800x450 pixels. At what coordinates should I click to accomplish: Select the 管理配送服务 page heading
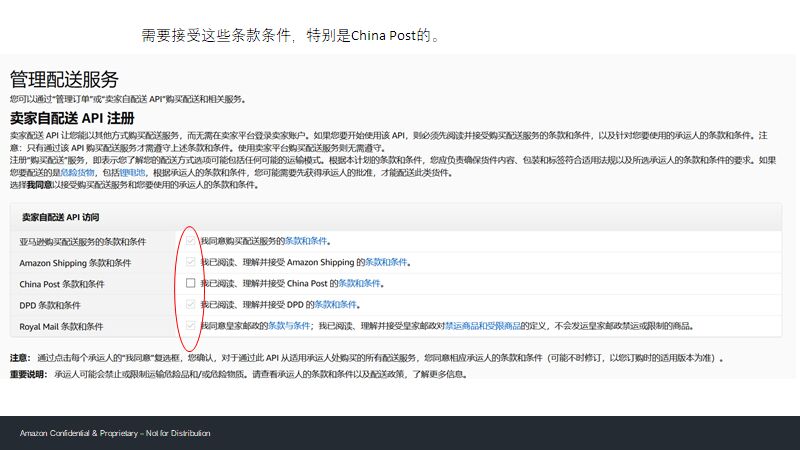[x=64, y=80]
